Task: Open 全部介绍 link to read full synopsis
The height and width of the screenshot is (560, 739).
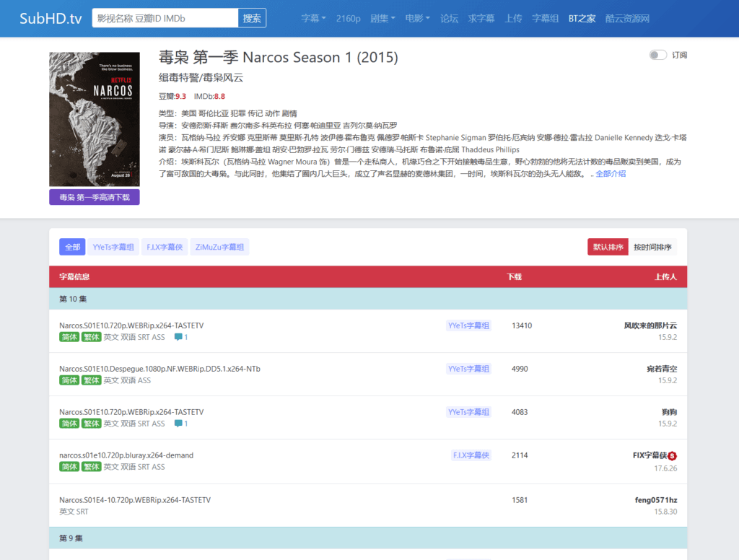Action: coord(611,174)
